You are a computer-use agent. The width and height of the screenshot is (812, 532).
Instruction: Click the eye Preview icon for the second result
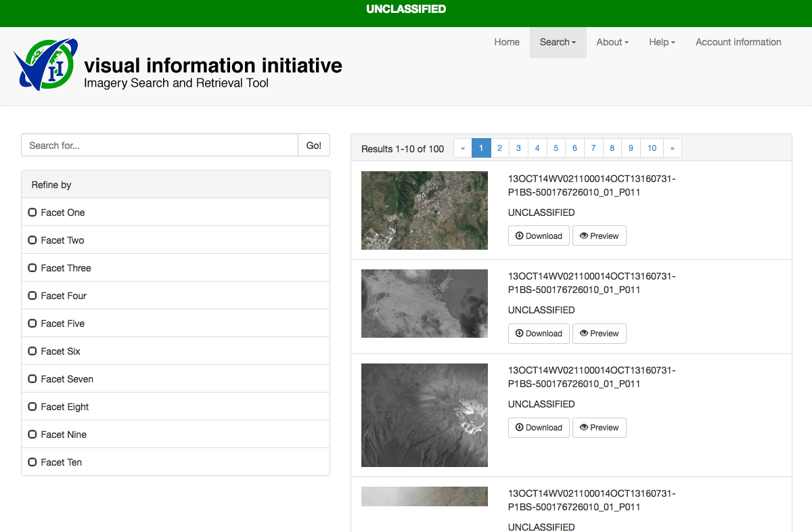coord(583,334)
